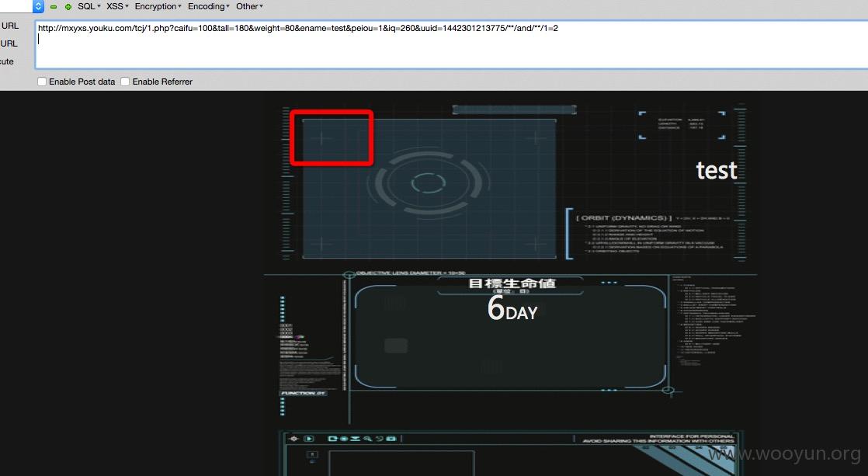This screenshot has height=476, width=868.
Task: Click the download arrow icon in bottom panel
Action: 356,439
